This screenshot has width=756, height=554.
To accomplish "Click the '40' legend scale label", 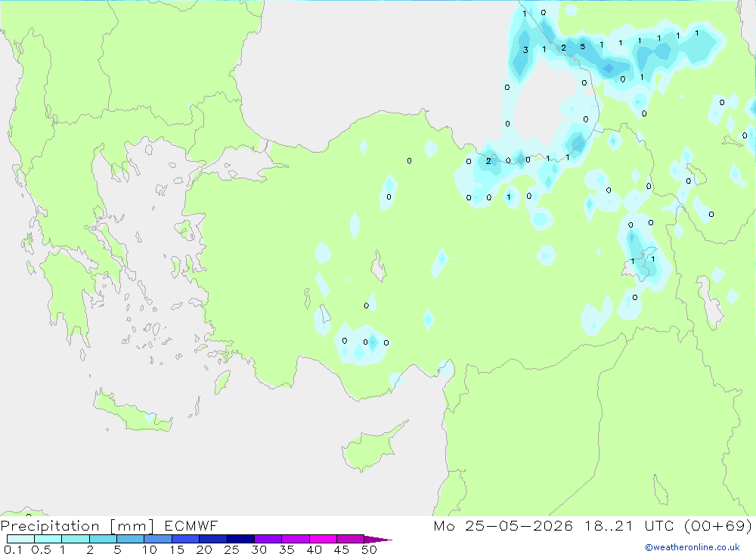I will click(314, 549).
